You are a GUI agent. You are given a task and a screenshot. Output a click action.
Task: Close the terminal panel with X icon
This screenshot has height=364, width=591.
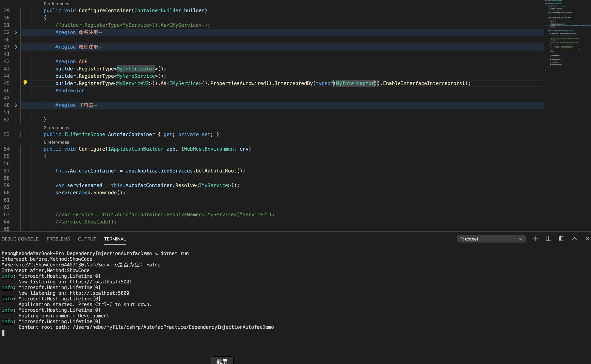(x=587, y=238)
